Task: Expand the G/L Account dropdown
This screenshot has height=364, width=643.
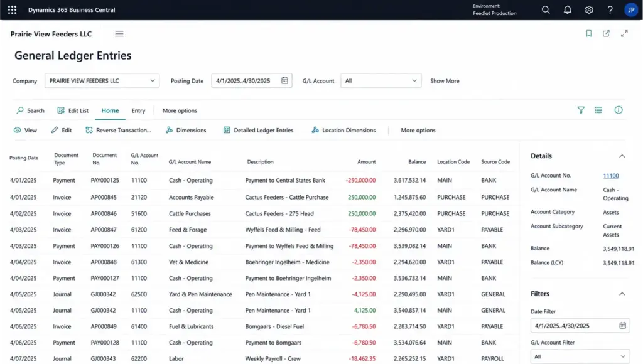Action: pos(381,81)
